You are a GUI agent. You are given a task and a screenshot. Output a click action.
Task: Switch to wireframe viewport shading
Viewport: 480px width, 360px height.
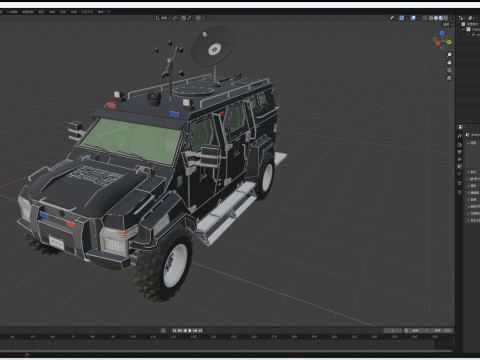[431, 18]
